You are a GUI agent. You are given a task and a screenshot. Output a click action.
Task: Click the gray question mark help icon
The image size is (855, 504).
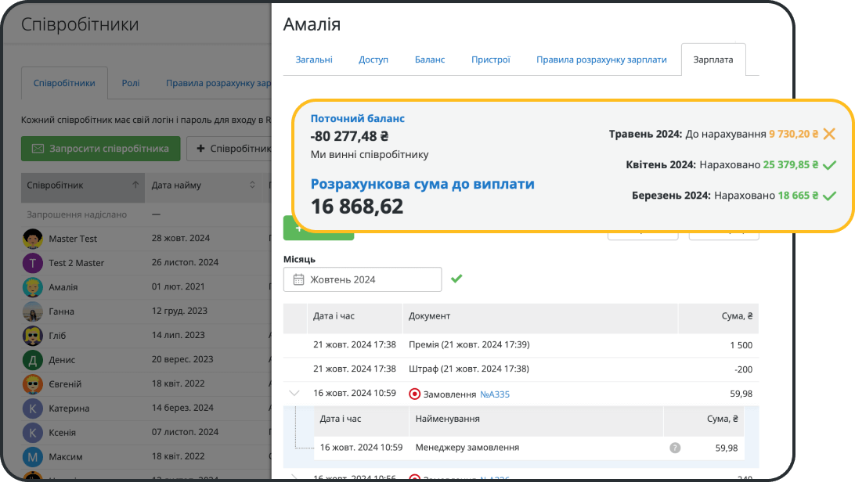click(x=675, y=448)
